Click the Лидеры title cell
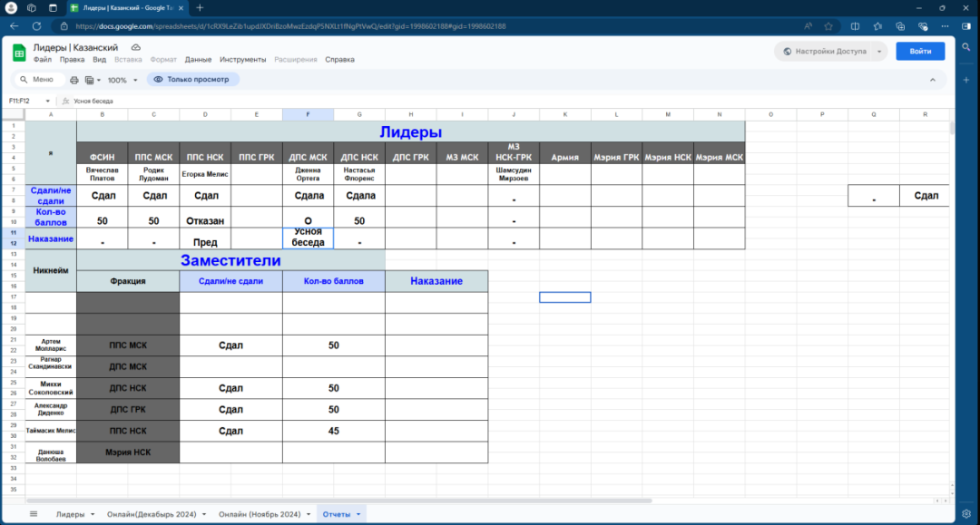Screen dimensions: 980x525 411,131
